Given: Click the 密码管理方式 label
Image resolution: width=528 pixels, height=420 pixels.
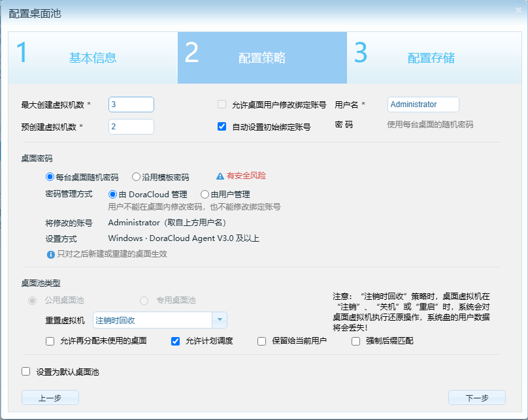Looking at the screenshot, I should (x=69, y=194).
